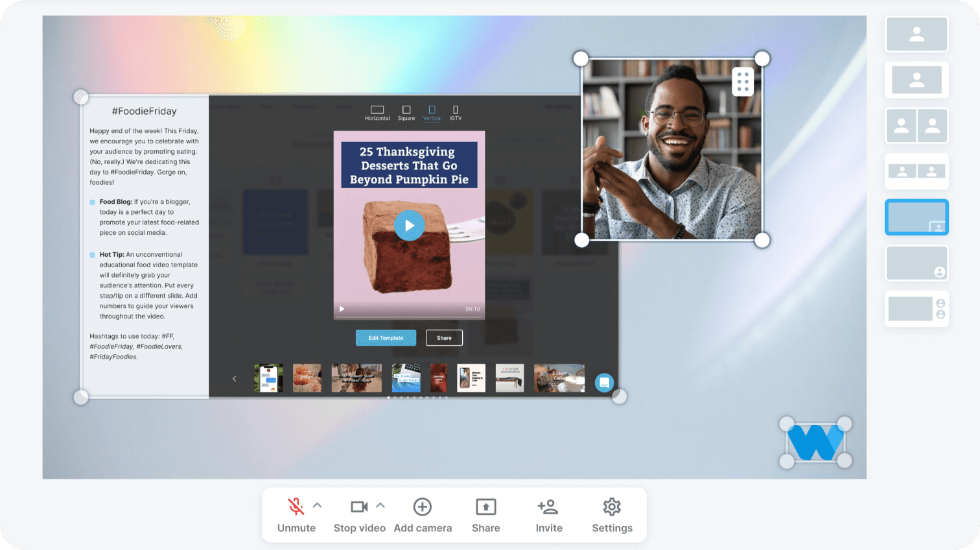Play the Thanksgiving Desserts video

(x=409, y=226)
